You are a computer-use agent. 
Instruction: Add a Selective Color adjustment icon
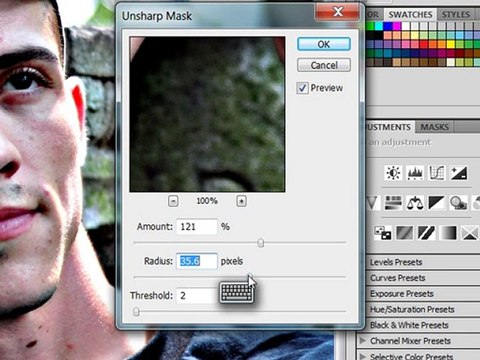click(x=470, y=233)
